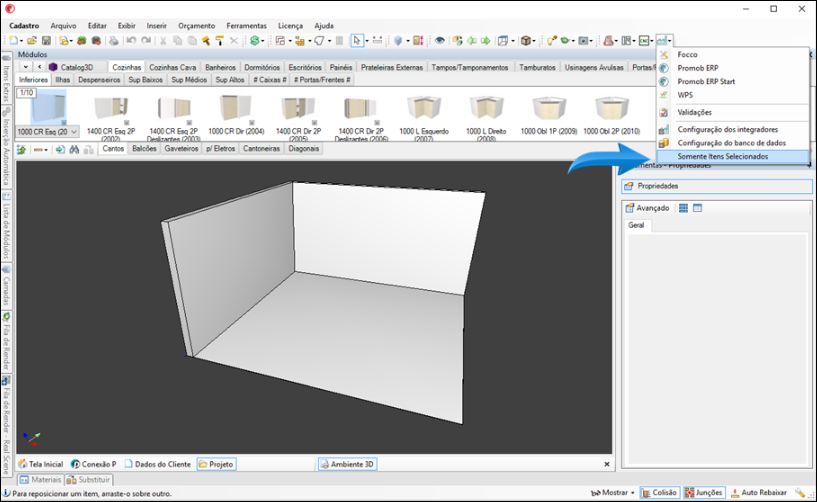The image size is (817, 502).
Task: Click the brown 3D box toolbar icon
Action: tap(526, 40)
